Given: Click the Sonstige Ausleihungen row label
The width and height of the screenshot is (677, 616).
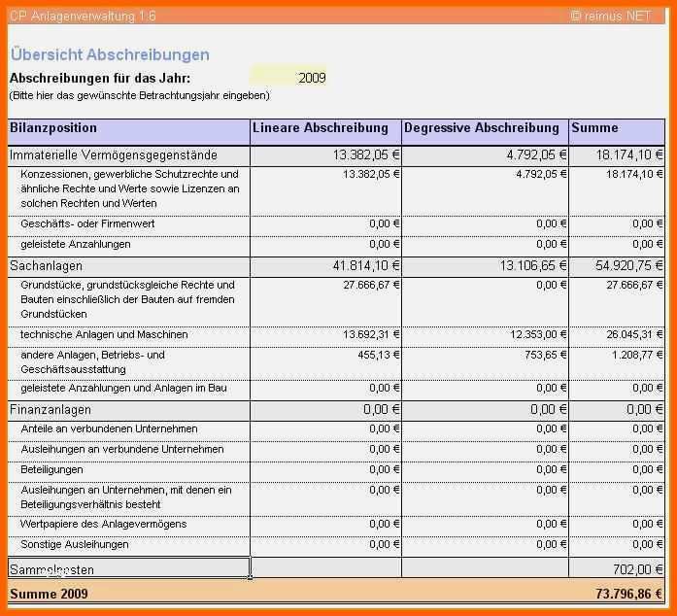Looking at the screenshot, I should [x=75, y=544].
